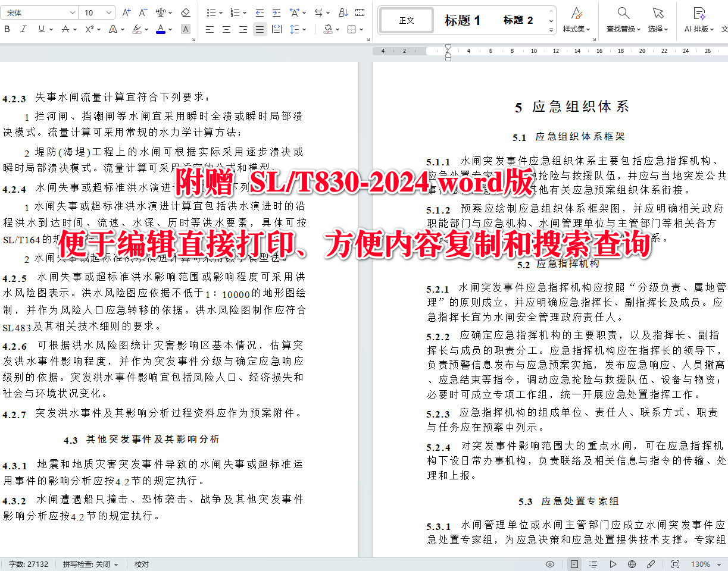The width and height of the screenshot is (728, 571).
Task: Apply center alignment
Action: pyautogui.click(x=226, y=29)
